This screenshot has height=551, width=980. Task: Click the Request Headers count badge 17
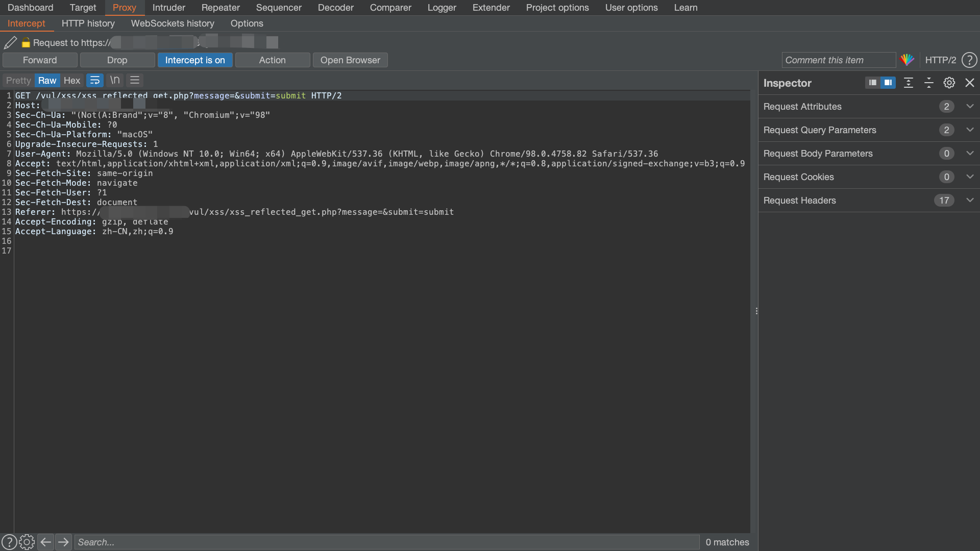[x=944, y=201]
